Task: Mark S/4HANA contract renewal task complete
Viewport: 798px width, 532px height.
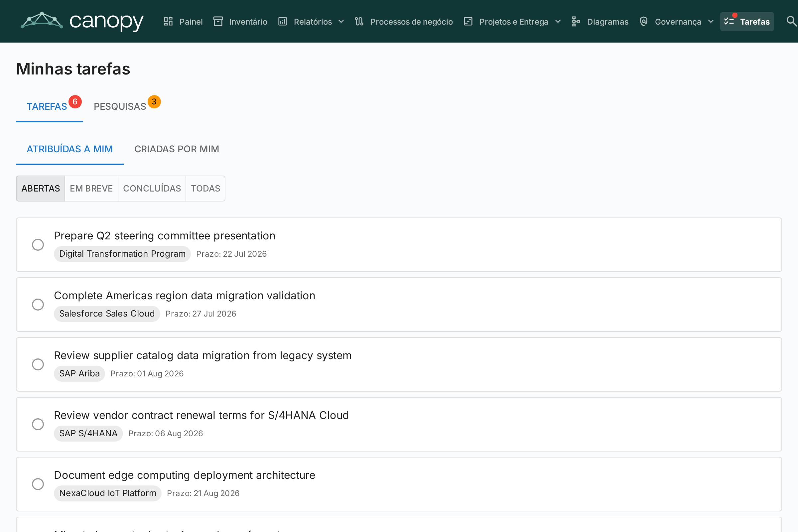Action: coord(38,424)
